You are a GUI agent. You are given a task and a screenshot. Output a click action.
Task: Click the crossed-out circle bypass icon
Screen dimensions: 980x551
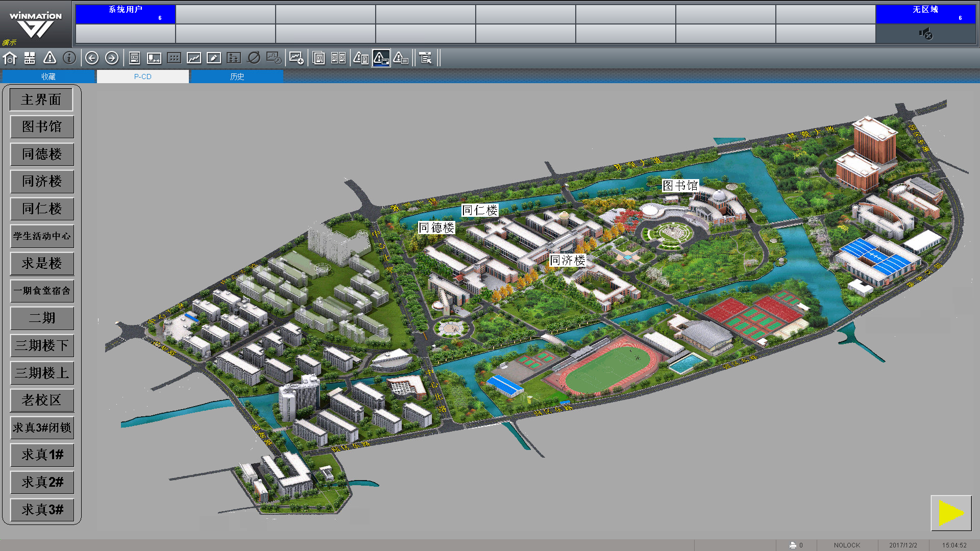tap(254, 58)
